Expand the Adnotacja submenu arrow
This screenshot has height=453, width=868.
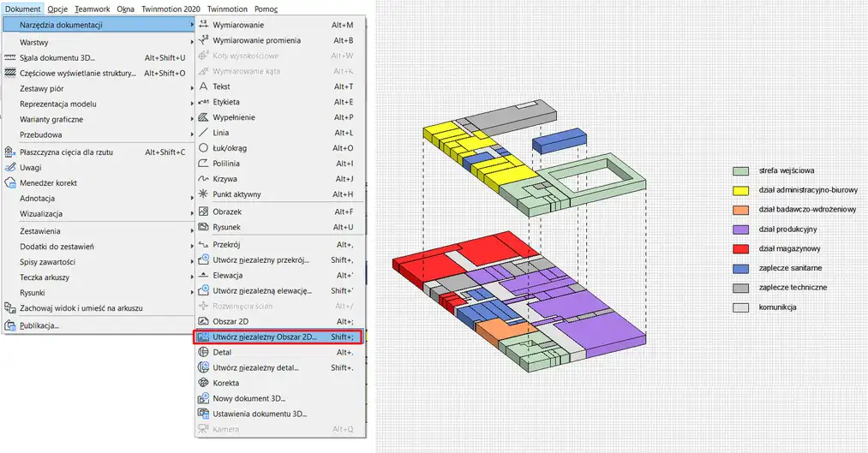(192, 198)
